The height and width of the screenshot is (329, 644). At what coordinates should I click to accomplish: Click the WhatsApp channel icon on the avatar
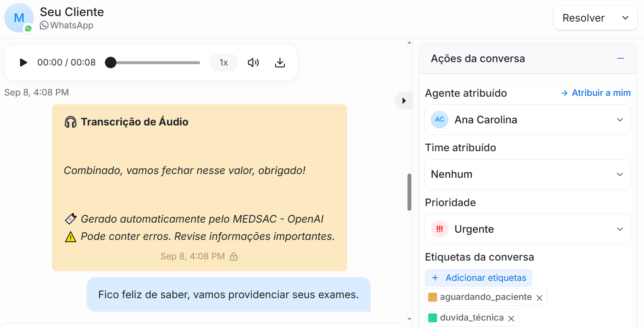(x=28, y=28)
